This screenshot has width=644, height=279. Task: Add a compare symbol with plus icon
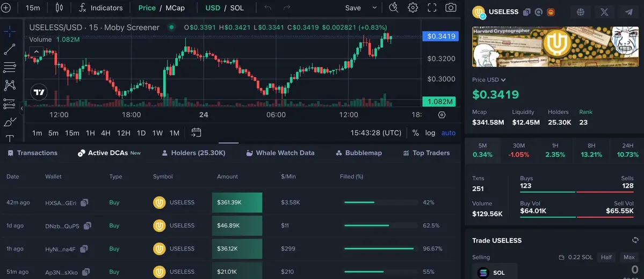[x=6, y=8]
